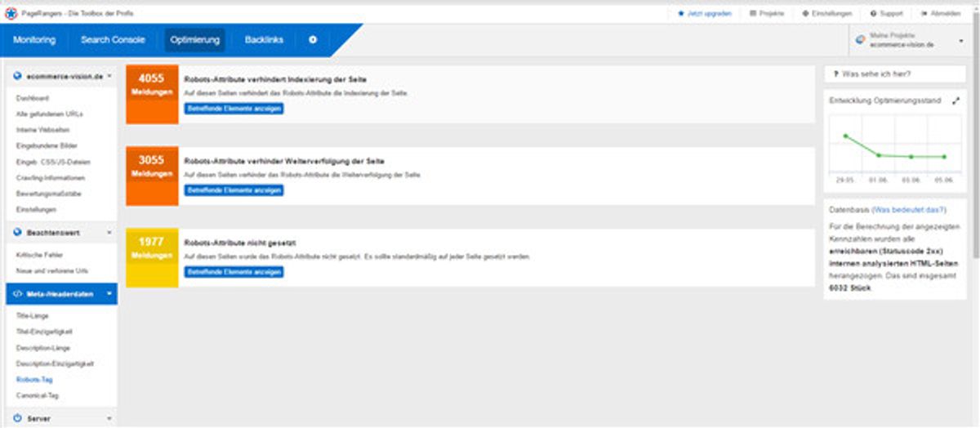980x428 pixels.
Task: Open Eingebundene Bilder
Action: 47,146
